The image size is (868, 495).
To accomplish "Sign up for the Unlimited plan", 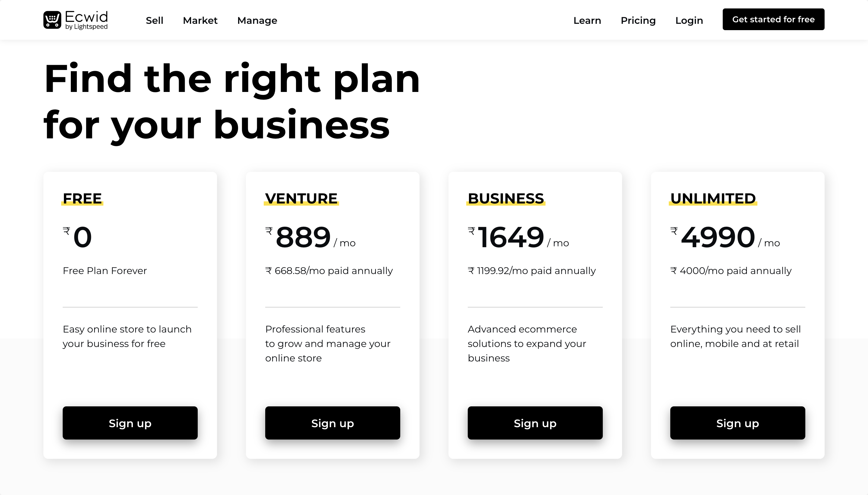I will point(737,423).
